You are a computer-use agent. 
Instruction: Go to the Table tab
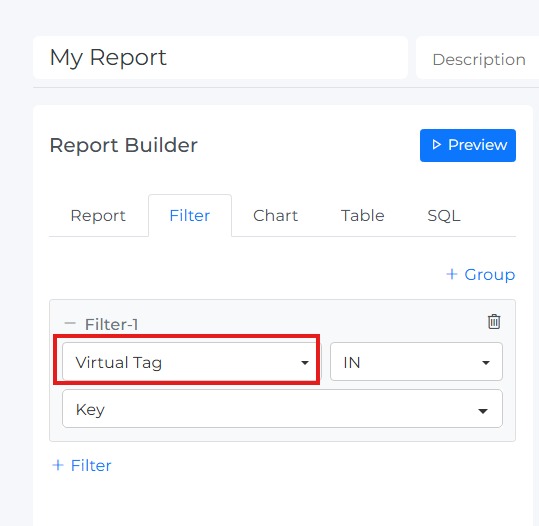tap(363, 216)
